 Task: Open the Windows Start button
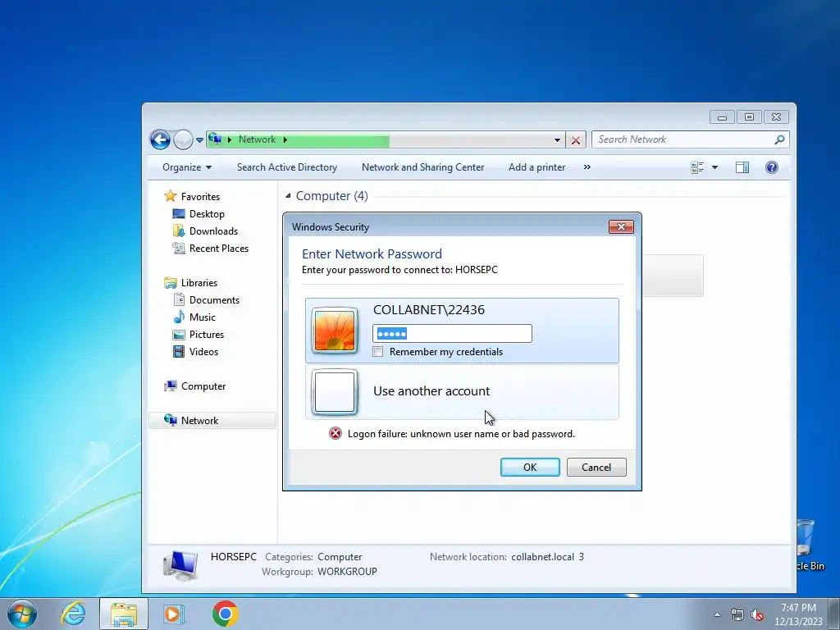22,614
